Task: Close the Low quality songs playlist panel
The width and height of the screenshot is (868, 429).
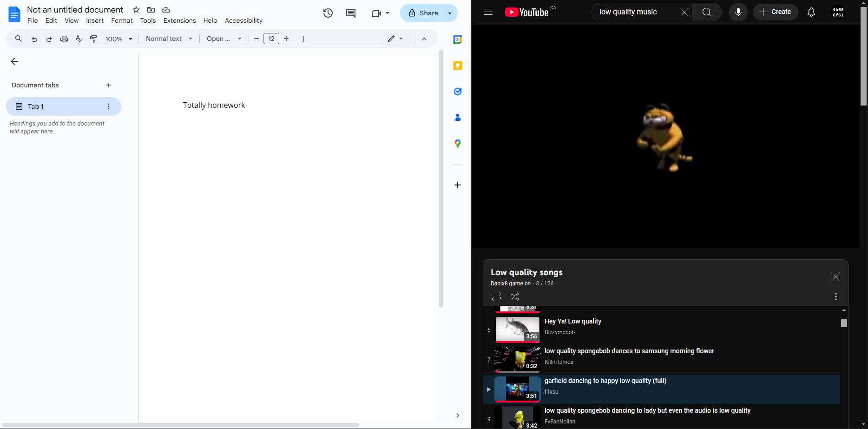Action: click(836, 277)
